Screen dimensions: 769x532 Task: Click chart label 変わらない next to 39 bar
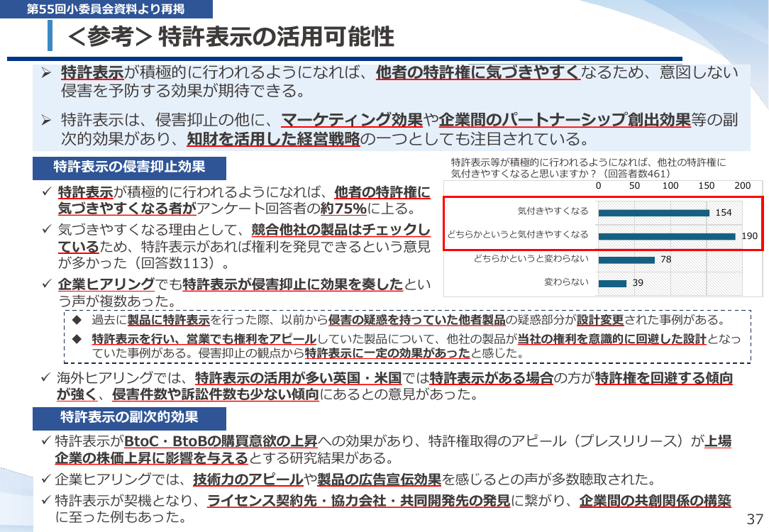566,282
